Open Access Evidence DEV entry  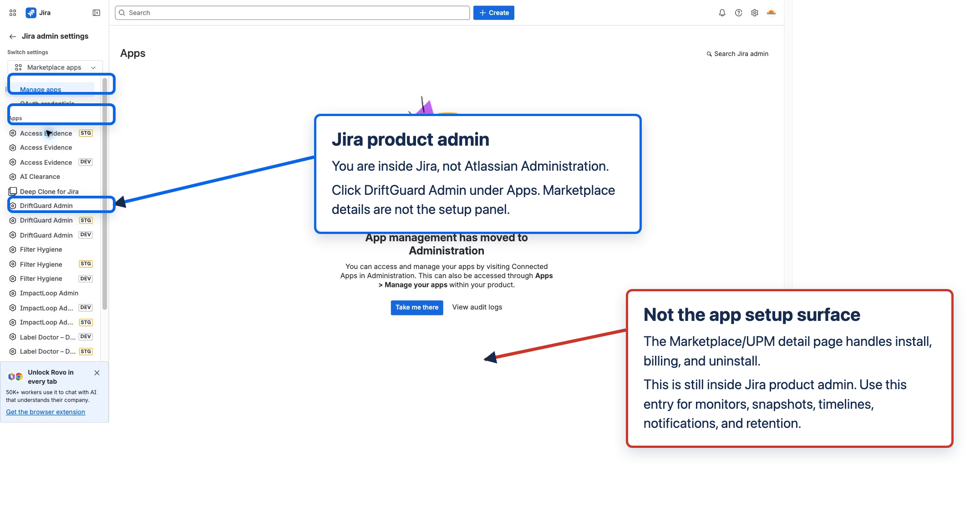(x=51, y=162)
